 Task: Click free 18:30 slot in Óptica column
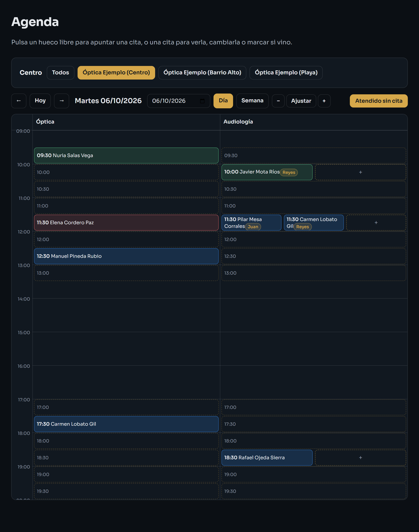coord(126,457)
